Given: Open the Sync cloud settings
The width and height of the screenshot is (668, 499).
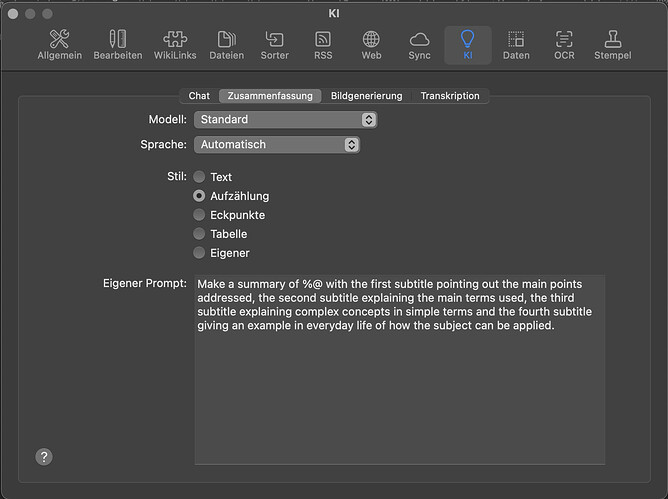Looking at the screenshot, I should (x=419, y=45).
